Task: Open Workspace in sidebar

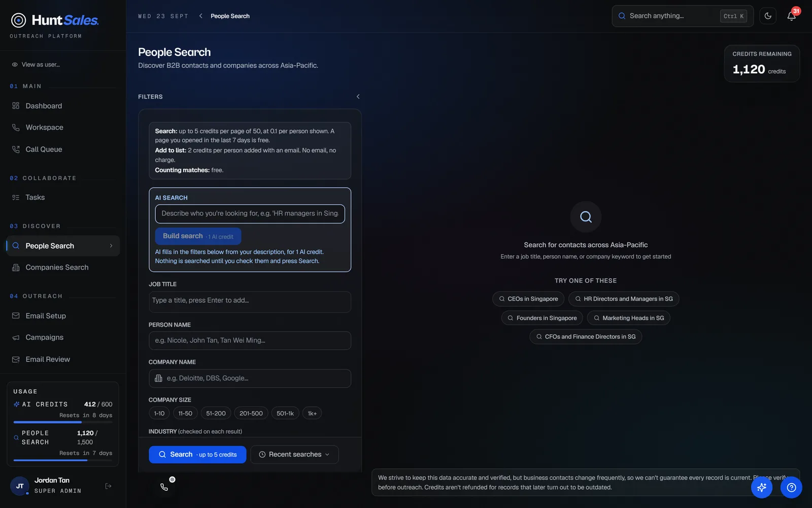Action: (x=63, y=128)
